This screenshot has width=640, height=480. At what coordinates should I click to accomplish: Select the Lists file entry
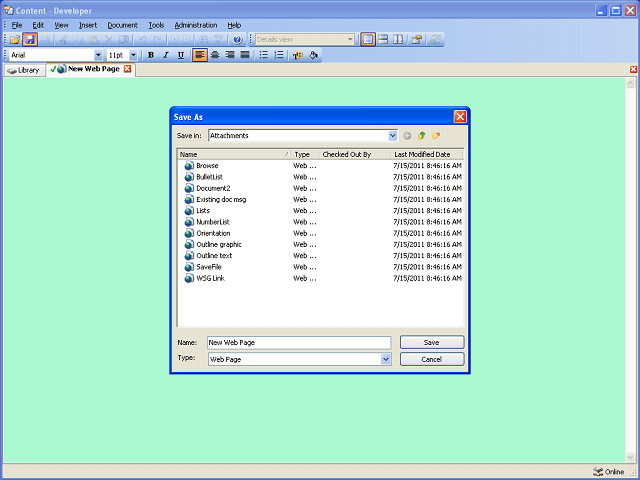pyautogui.click(x=203, y=211)
